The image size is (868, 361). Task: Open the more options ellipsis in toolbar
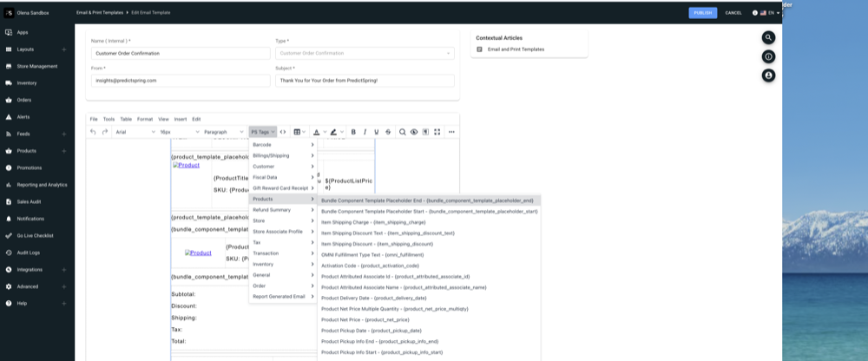tap(451, 132)
